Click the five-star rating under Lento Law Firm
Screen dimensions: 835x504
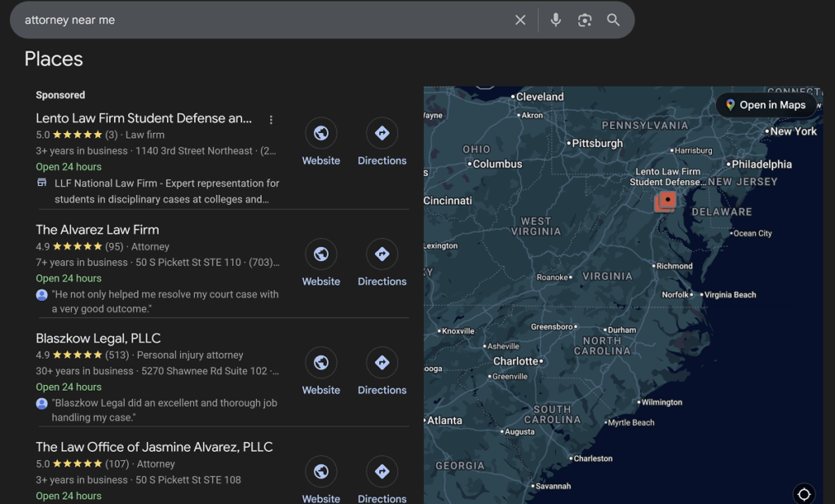click(x=76, y=134)
